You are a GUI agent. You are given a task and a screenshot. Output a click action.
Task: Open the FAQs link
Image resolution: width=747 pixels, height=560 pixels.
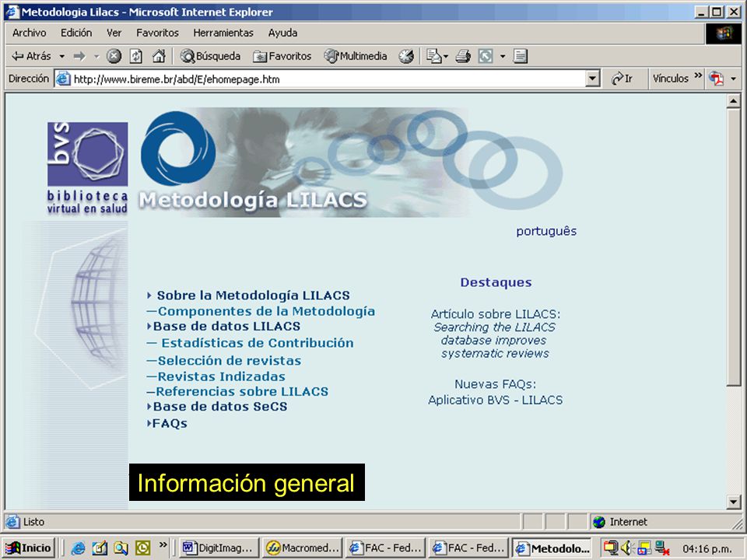(170, 423)
